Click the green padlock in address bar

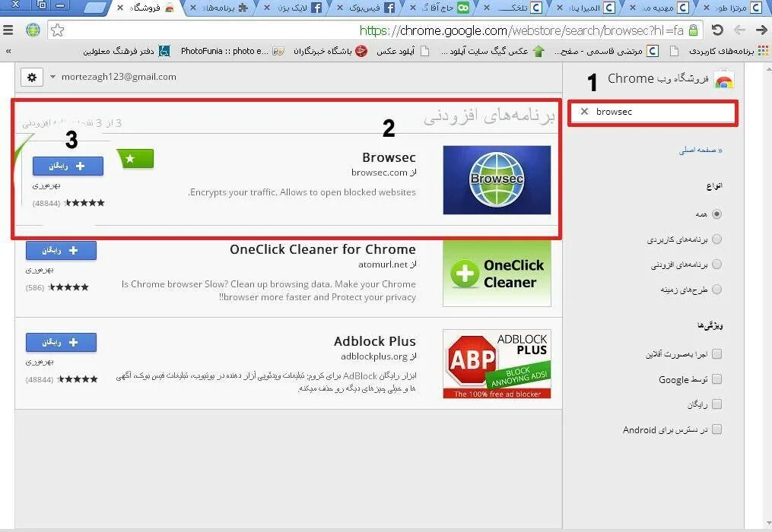point(693,30)
